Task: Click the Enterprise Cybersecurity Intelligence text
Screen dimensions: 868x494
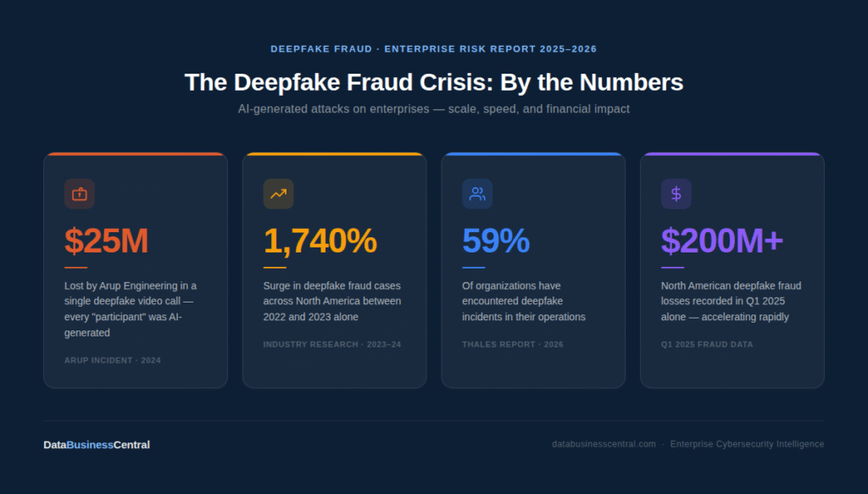Action: 747,444
